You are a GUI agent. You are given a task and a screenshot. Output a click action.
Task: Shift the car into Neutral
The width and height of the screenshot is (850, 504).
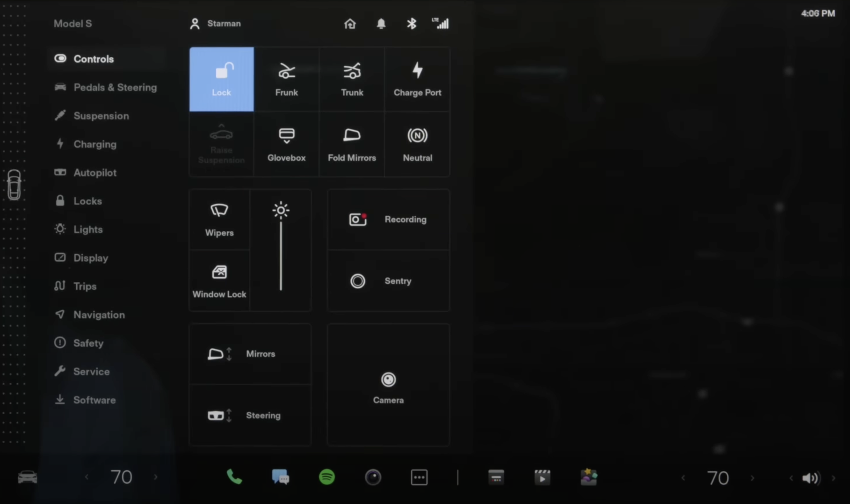coord(417,145)
